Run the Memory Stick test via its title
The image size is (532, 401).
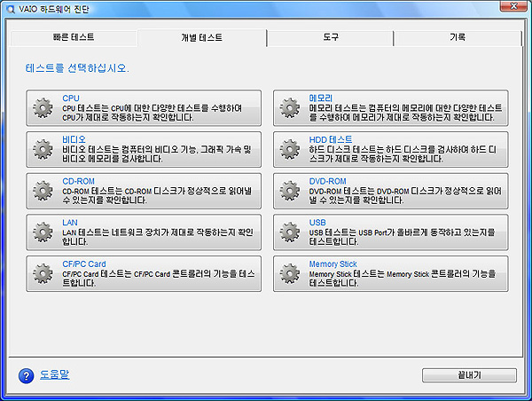tap(332, 263)
